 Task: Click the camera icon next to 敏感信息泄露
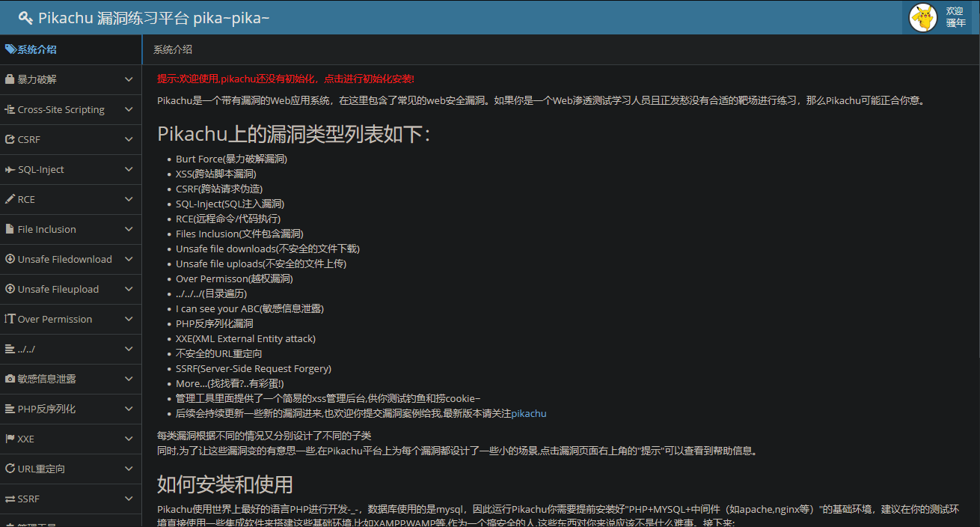10,379
